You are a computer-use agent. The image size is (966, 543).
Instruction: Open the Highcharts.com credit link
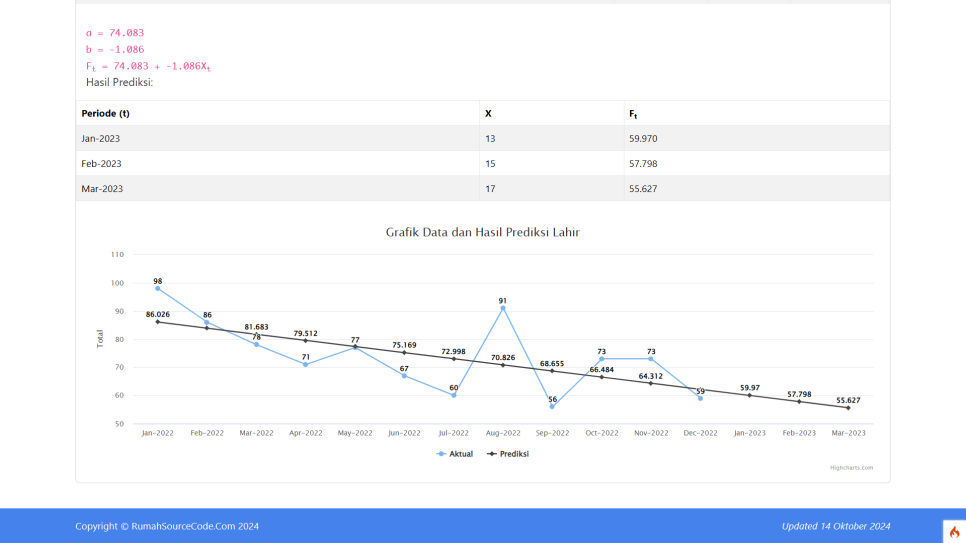(x=851, y=467)
